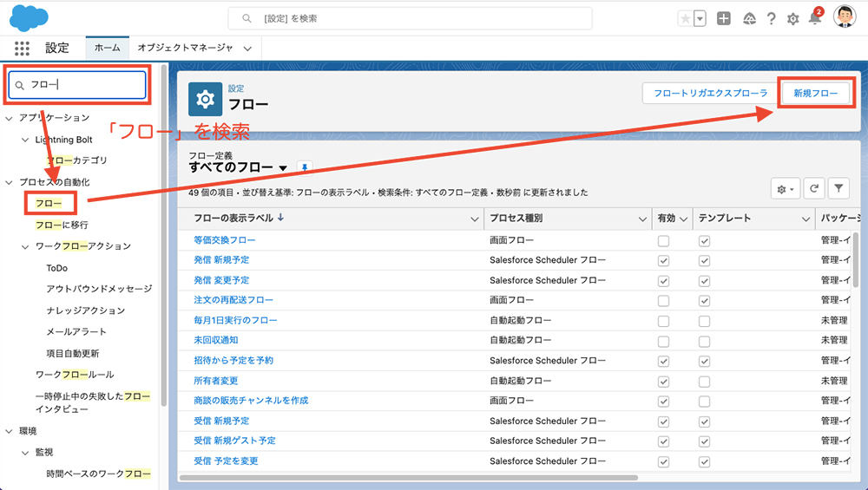Open the App Launcher grid icon
Viewport: 868px width, 490px height.
click(x=22, y=49)
